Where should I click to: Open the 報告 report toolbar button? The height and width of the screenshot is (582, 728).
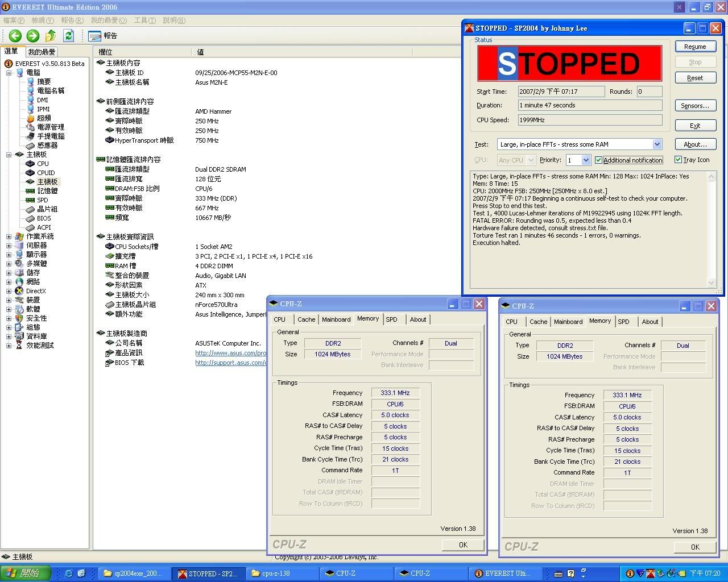click(103, 36)
